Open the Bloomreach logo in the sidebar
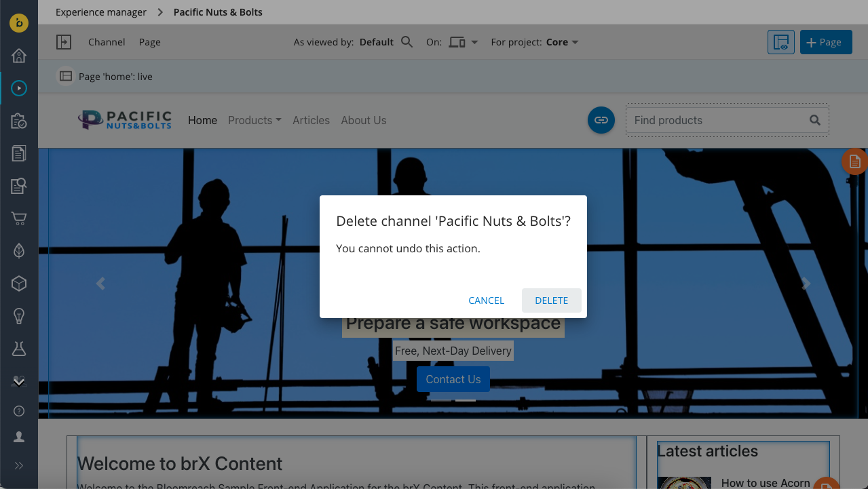 (x=19, y=23)
